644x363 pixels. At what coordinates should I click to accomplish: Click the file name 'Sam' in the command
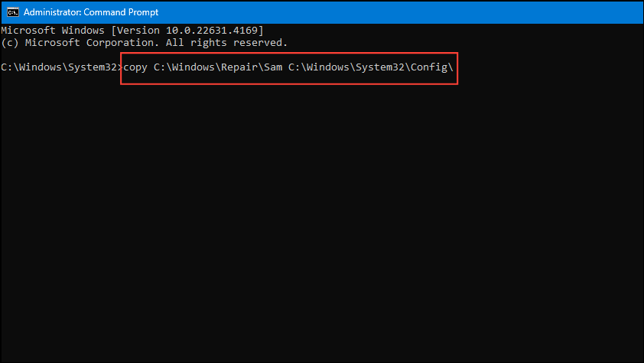[x=273, y=67]
